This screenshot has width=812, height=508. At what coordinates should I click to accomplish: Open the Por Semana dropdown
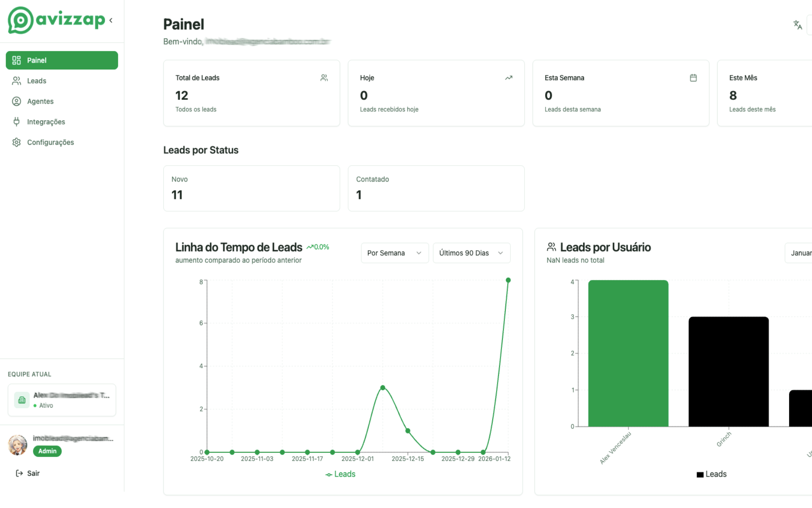[x=394, y=253]
